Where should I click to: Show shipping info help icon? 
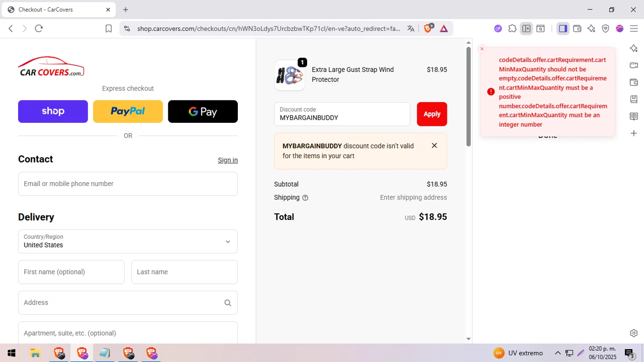click(305, 198)
